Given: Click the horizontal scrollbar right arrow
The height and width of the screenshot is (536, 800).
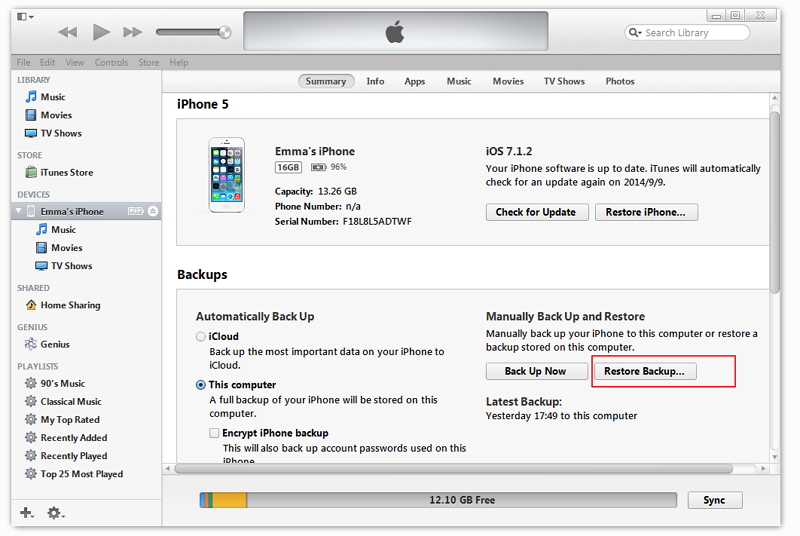Looking at the screenshot, I should coord(764,468).
